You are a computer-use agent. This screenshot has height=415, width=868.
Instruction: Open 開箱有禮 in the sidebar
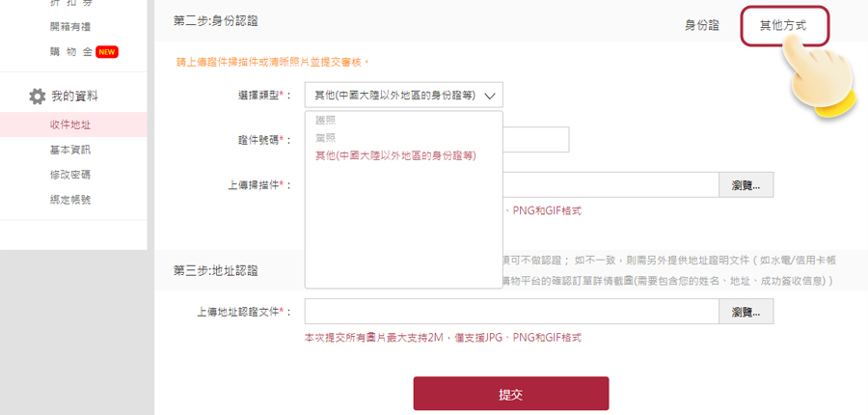[70, 27]
